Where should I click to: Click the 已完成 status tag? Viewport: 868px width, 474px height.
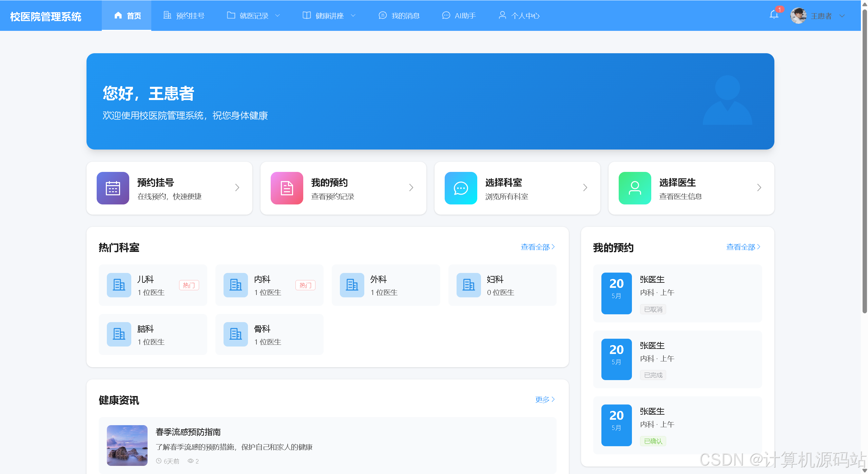[653, 375]
